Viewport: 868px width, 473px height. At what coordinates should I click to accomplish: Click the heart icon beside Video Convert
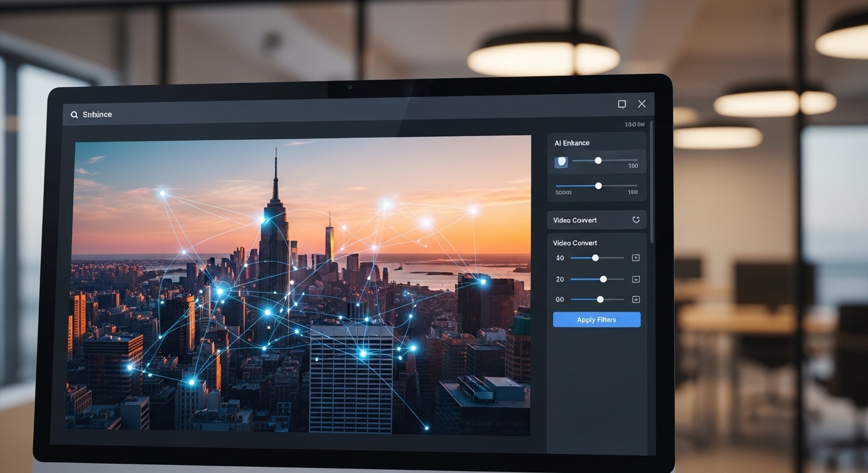pyautogui.click(x=636, y=220)
